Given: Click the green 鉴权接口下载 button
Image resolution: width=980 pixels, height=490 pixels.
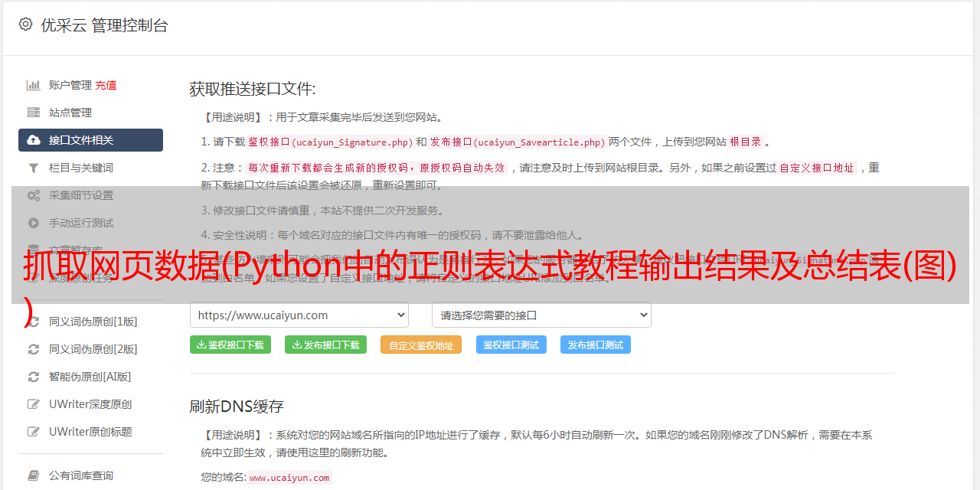Looking at the screenshot, I should [x=230, y=345].
